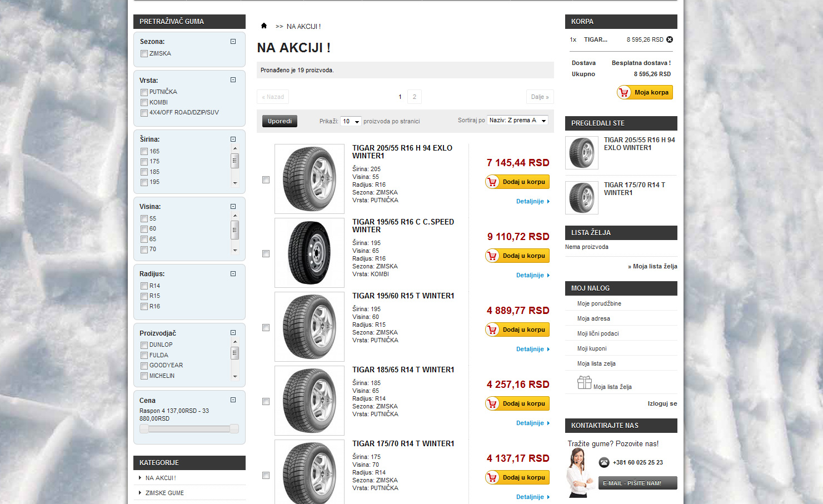Collapse the Širina filter panel

coord(233,139)
